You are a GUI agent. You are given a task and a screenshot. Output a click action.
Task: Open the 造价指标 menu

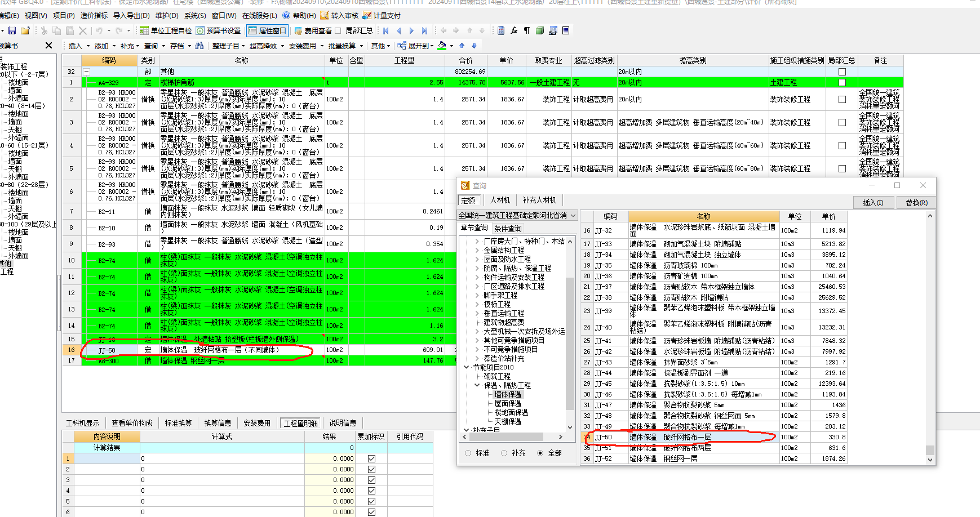click(94, 15)
